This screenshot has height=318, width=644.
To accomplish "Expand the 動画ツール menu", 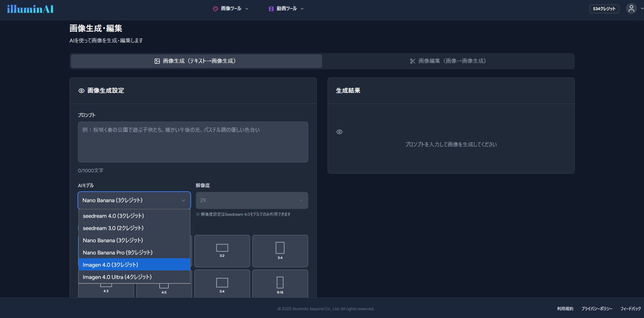I will [286, 8].
